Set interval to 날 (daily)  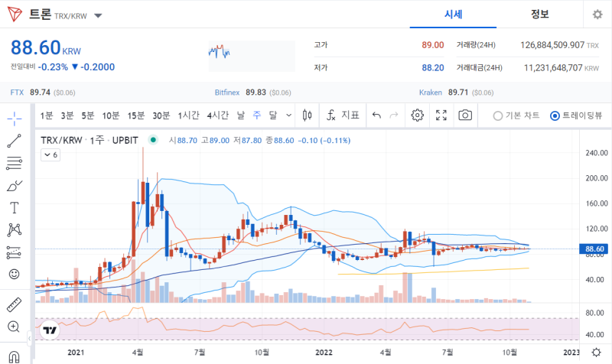tap(241, 115)
